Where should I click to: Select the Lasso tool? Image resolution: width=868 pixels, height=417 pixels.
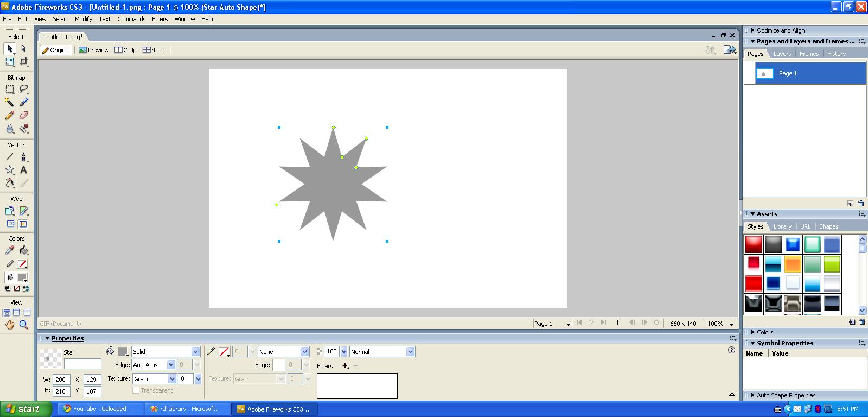(x=23, y=89)
